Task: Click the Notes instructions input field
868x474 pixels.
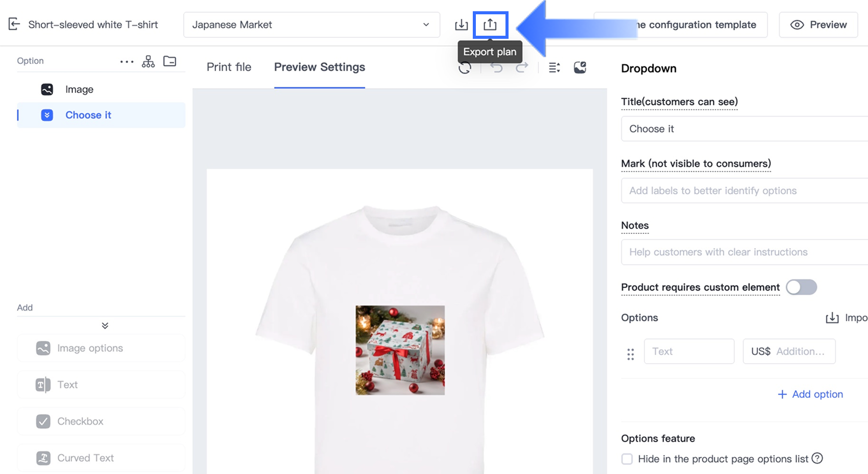Action: [x=744, y=252]
